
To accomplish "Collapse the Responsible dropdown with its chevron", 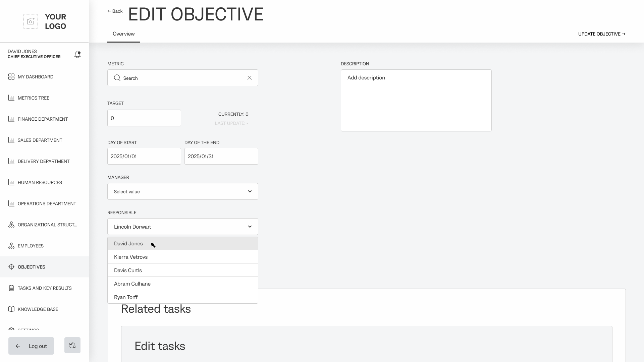I will point(250,227).
